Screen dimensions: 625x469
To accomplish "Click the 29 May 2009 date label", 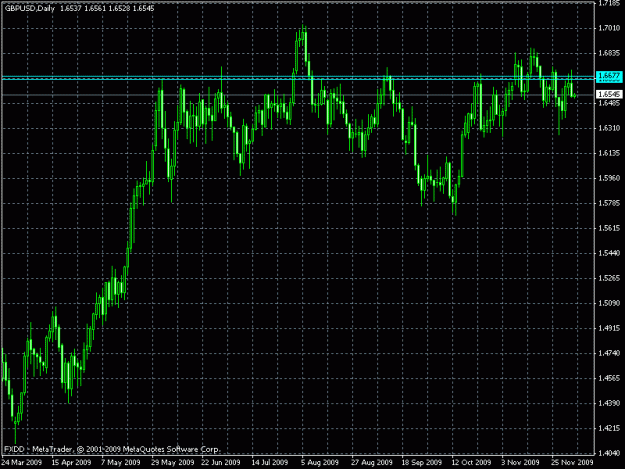I will tap(173, 463).
